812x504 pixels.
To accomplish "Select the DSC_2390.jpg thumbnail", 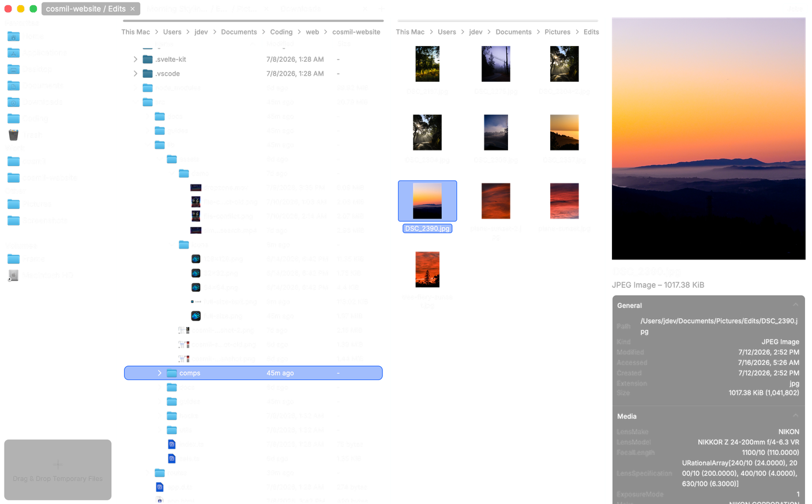I will 427,201.
